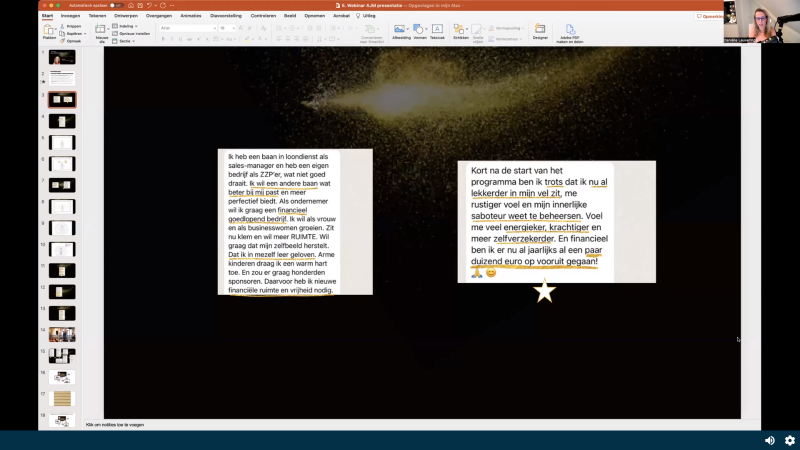Click the Nieuwe dia icon
This screenshot has height=450, width=800.
click(x=101, y=30)
